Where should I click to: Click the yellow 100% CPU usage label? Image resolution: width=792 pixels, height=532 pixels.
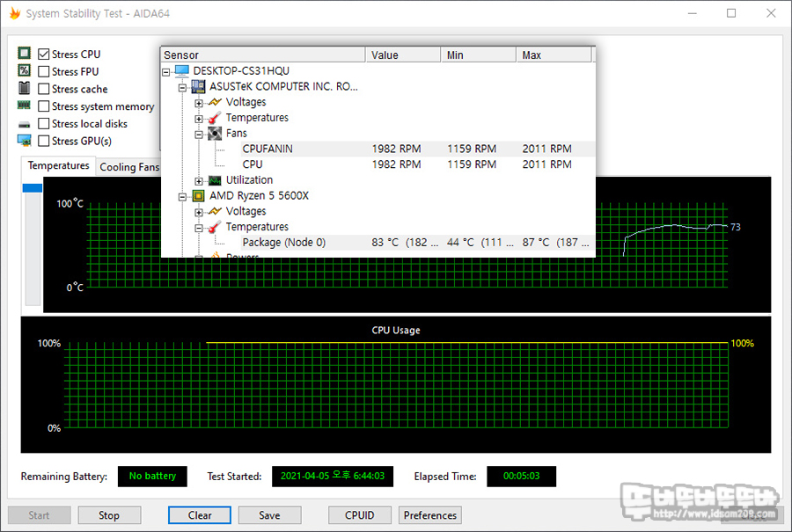point(742,343)
